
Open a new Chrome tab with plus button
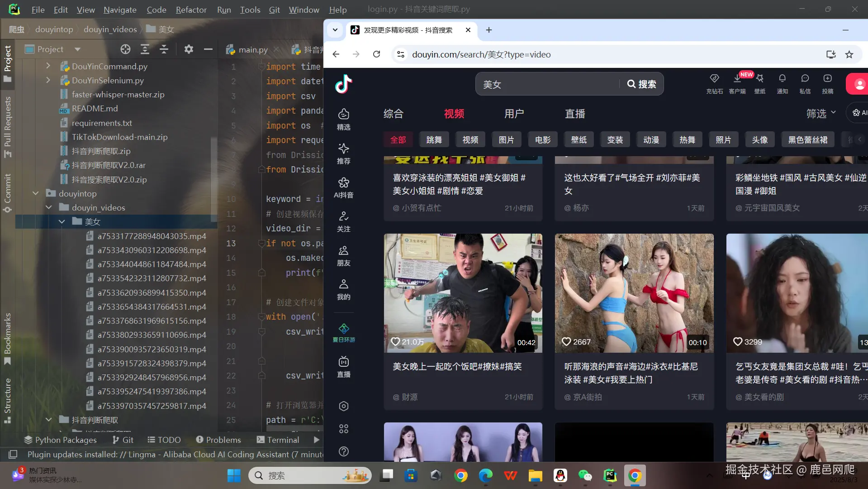[489, 30]
